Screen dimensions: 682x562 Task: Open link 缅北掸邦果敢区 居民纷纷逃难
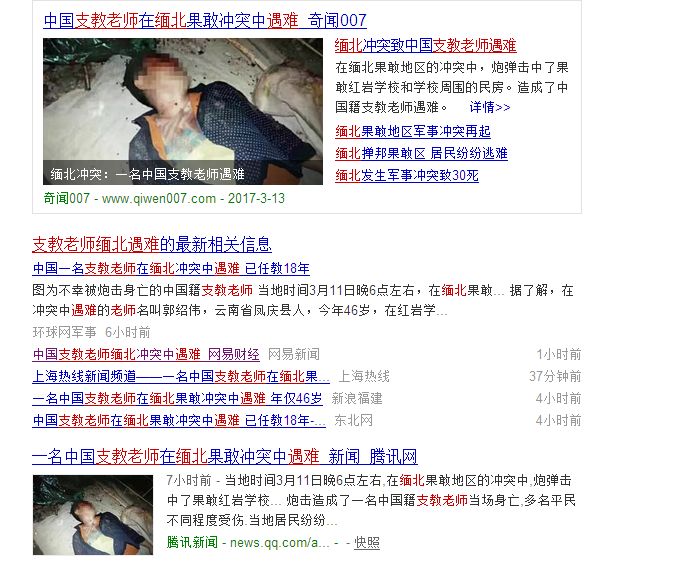421,153
